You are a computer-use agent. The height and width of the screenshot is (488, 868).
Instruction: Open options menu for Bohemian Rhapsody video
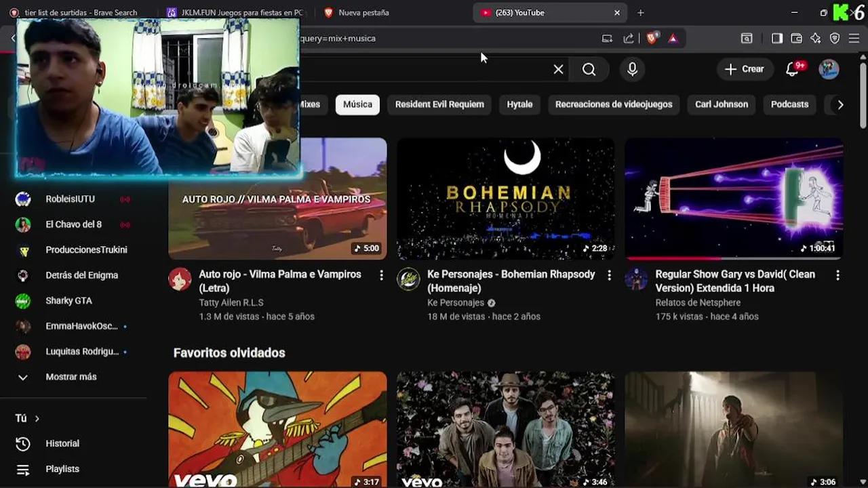(x=609, y=275)
